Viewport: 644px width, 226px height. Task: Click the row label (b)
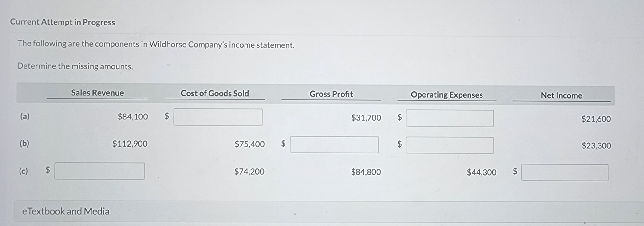tap(24, 143)
